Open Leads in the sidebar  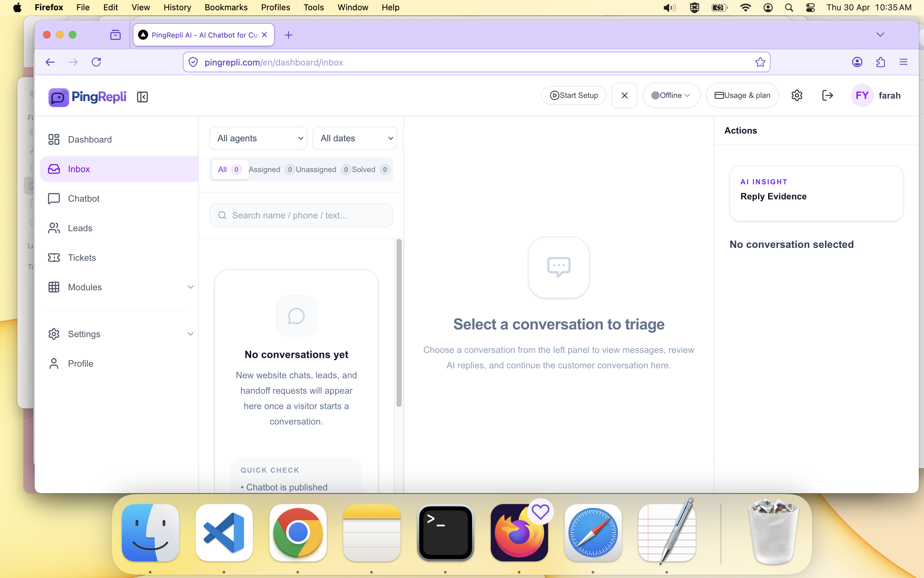click(119, 228)
